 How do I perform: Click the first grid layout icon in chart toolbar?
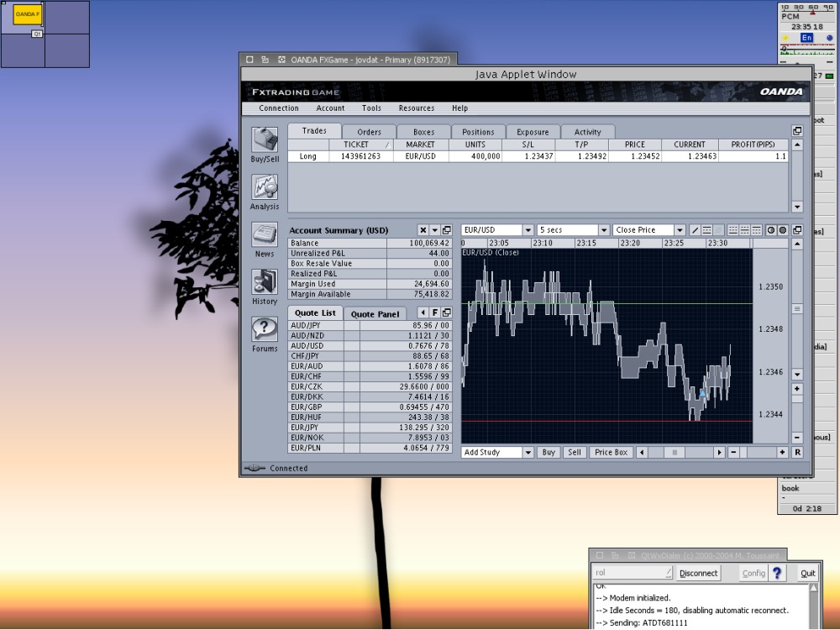732,230
